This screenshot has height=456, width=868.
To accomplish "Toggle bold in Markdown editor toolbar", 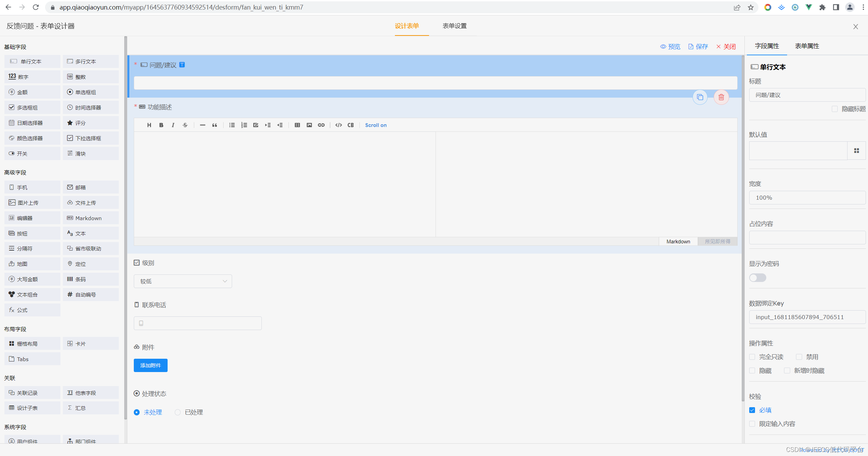I will point(161,125).
